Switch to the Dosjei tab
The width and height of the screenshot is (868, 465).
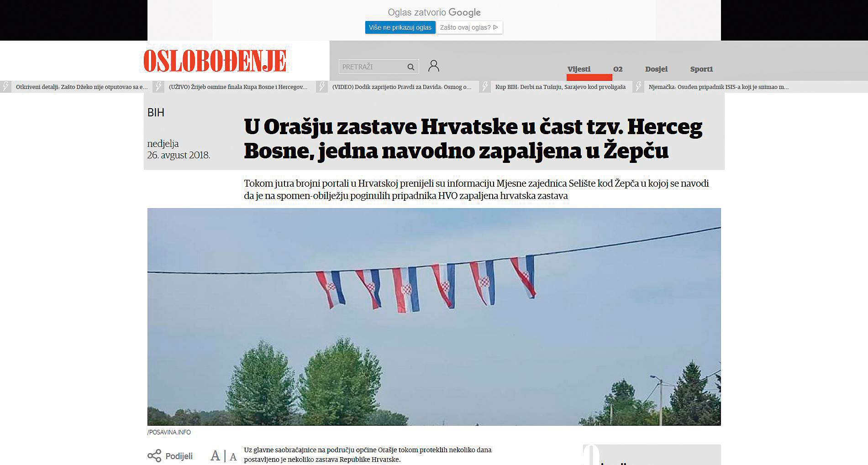(656, 69)
